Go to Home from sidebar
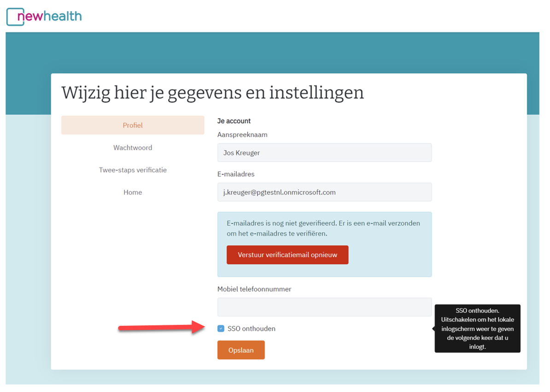This screenshot has width=550, height=392. [133, 192]
